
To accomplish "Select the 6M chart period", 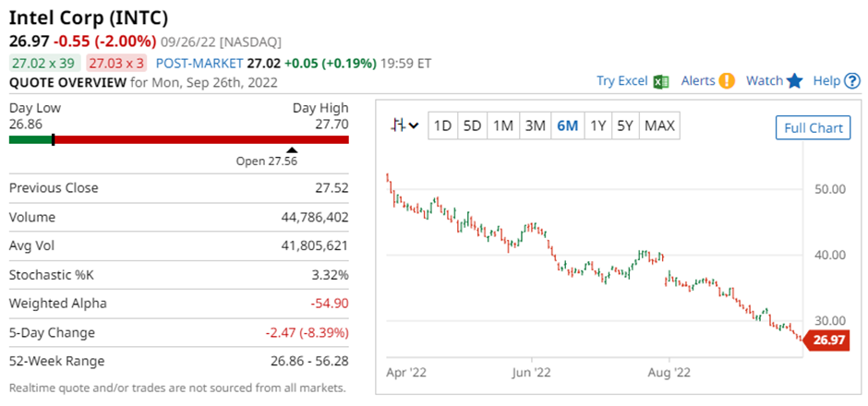I will [567, 125].
